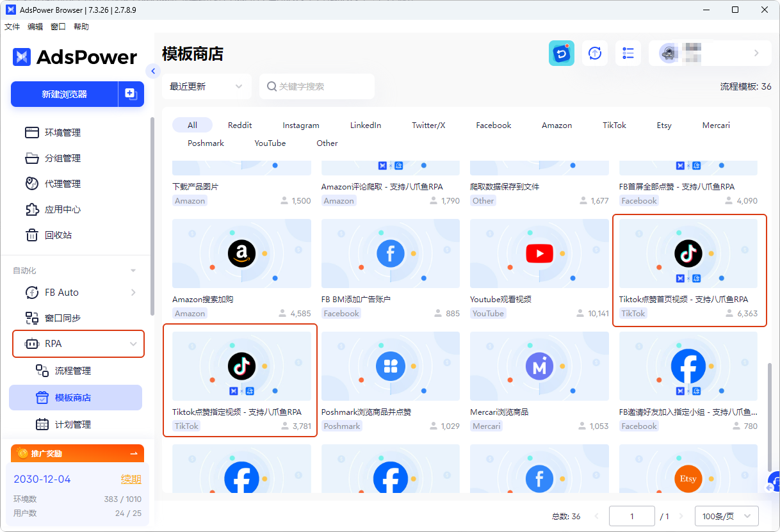
Task: Go to next page arrow
Action: 681,516
